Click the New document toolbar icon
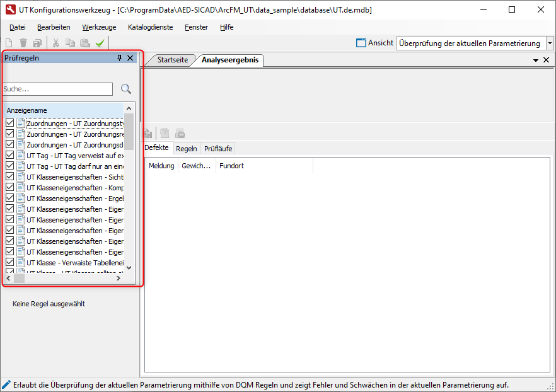The height and width of the screenshot is (392, 556). (9, 43)
